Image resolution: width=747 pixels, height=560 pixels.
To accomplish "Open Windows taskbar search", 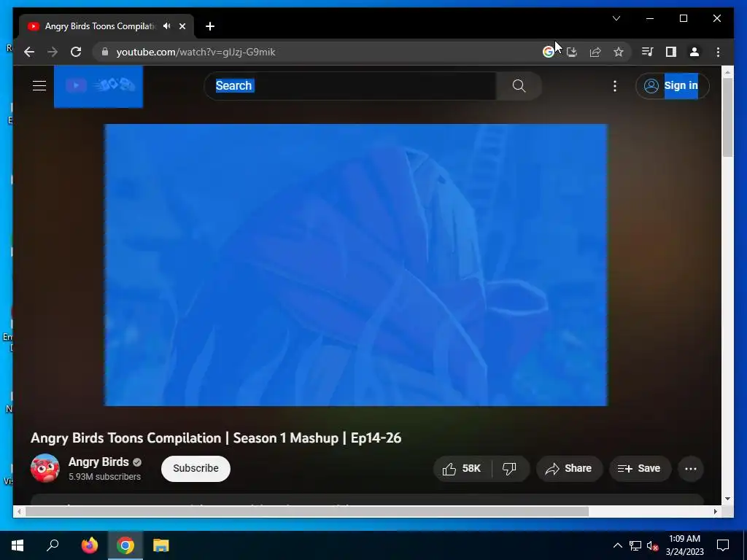I will tap(53, 545).
